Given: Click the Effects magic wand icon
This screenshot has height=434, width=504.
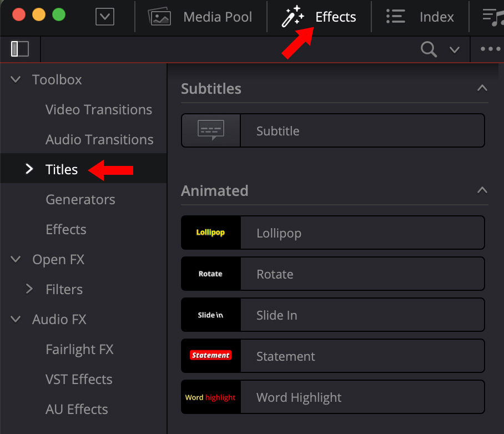Looking at the screenshot, I should [x=293, y=17].
